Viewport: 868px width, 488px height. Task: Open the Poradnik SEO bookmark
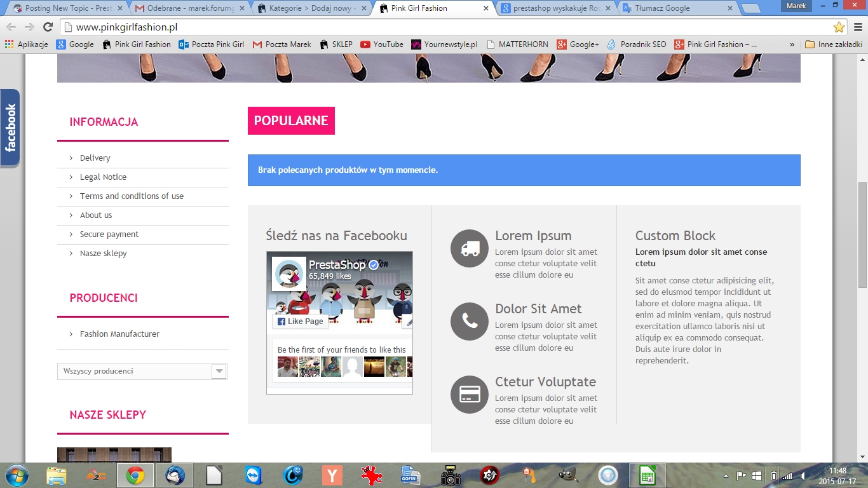point(637,44)
